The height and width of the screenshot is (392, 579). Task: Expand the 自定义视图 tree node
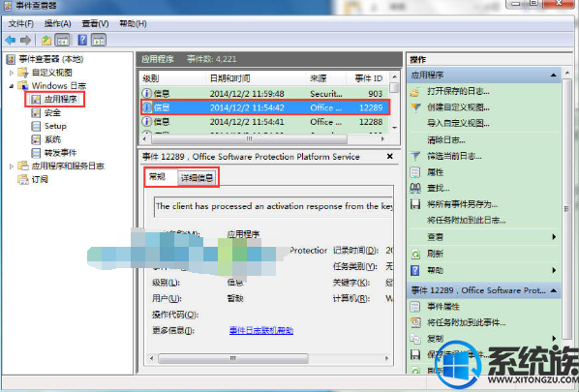click(12, 73)
